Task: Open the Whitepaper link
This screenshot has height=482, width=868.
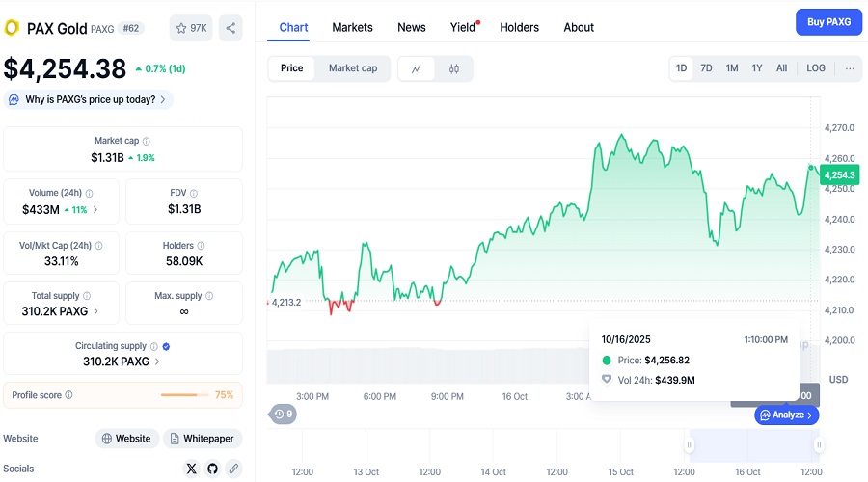Action: (203, 439)
